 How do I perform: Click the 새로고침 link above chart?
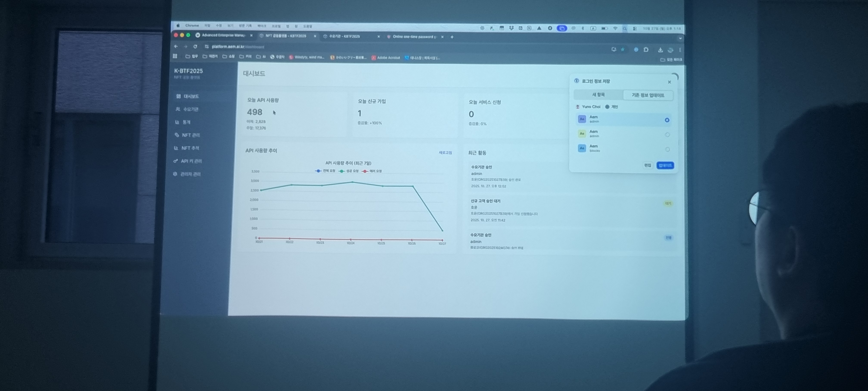pos(445,153)
